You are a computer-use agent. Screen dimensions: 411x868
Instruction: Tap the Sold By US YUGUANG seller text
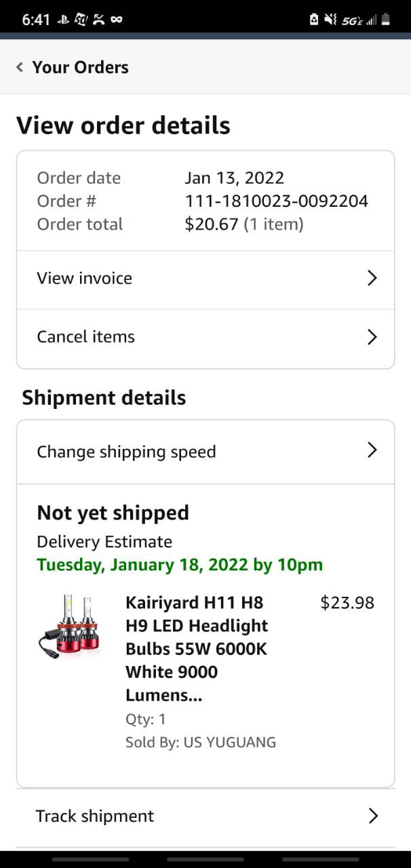[201, 742]
